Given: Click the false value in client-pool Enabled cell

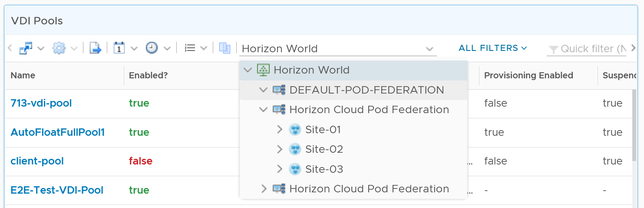Looking at the screenshot, I should click(x=141, y=161).
